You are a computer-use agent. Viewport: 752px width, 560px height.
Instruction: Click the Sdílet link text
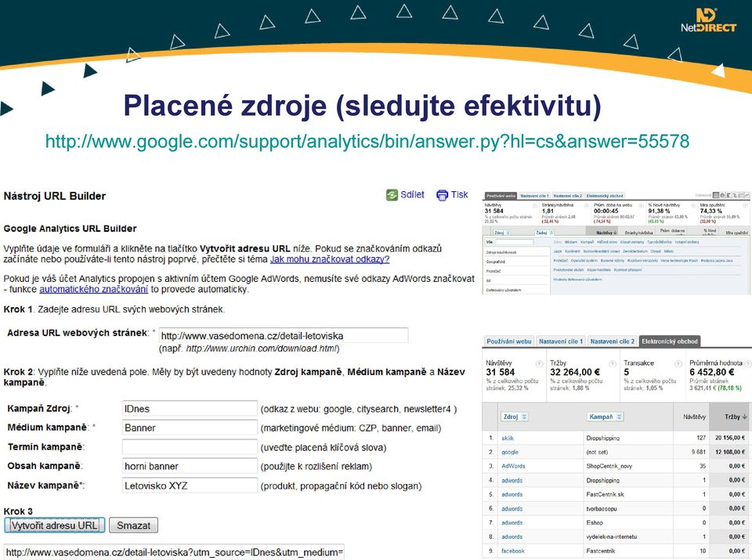click(413, 195)
